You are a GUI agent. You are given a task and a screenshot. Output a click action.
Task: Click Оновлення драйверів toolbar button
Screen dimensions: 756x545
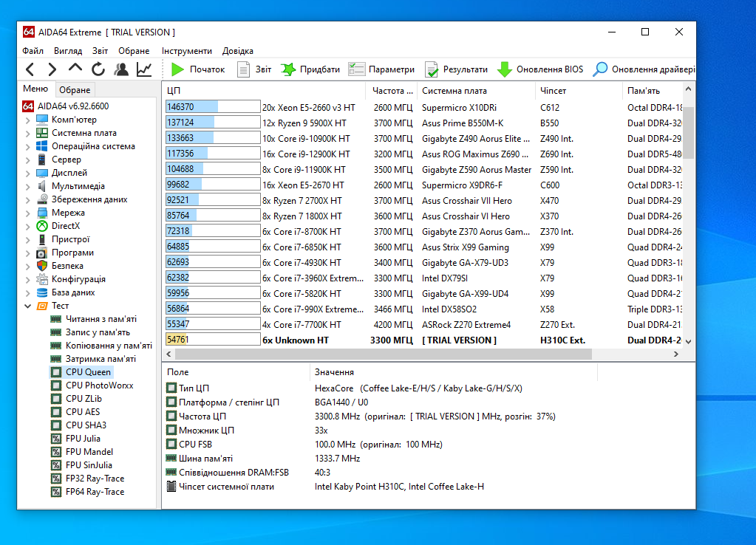(644, 69)
